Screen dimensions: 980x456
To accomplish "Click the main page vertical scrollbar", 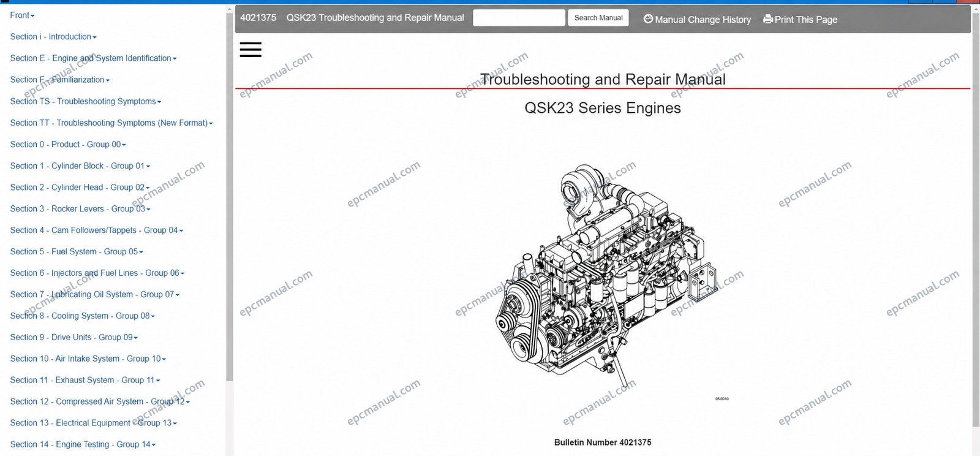I will click(x=976, y=221).
